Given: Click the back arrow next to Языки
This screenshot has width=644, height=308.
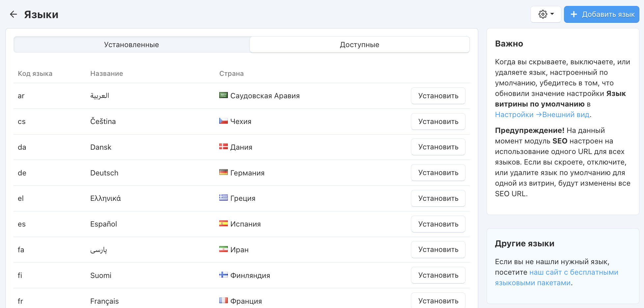Looking at the screenshot, I should (x=13, y=14).
